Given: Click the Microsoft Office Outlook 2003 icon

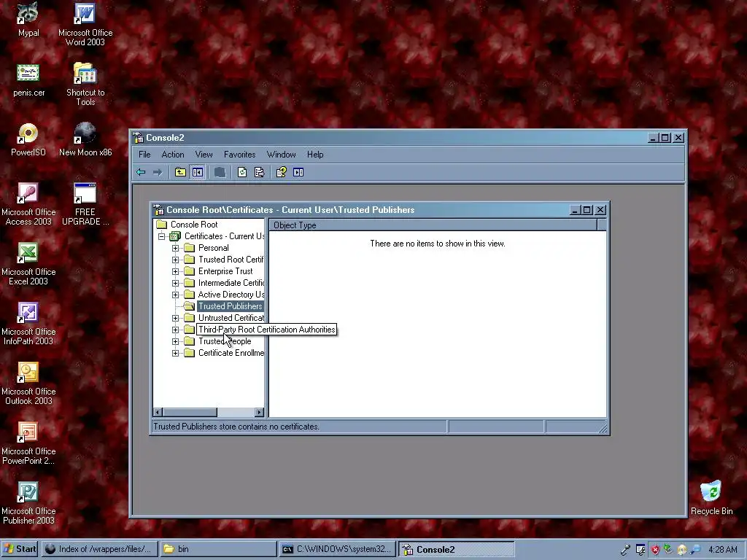Looking at the screenshot, I should [28, 384].
